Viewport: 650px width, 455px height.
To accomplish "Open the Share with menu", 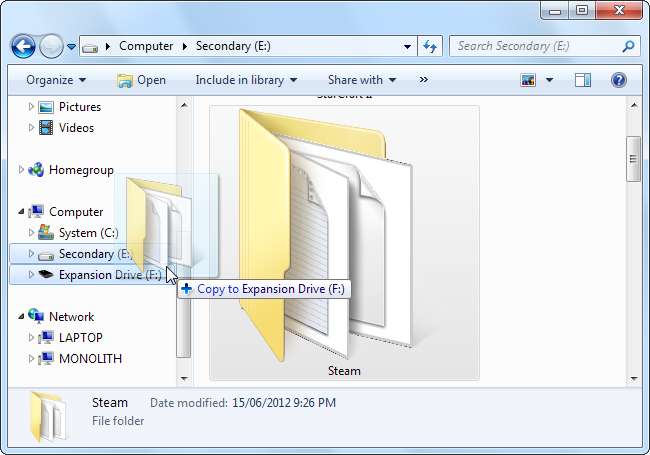I will (x=362, y=80).
